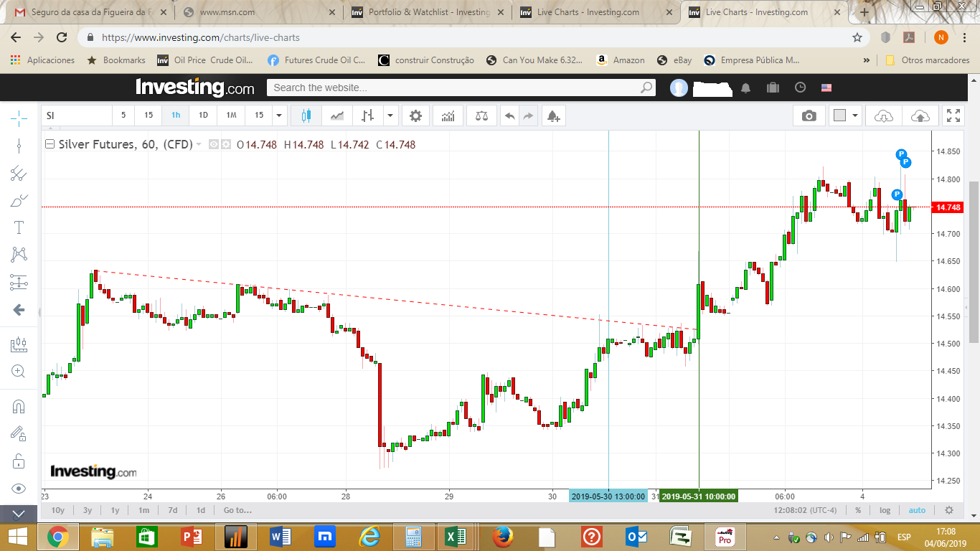Image resolution: width=980 pixels, height=551 pixels.
Task: Toggle auto scale
Action: (x=917, y=510)
